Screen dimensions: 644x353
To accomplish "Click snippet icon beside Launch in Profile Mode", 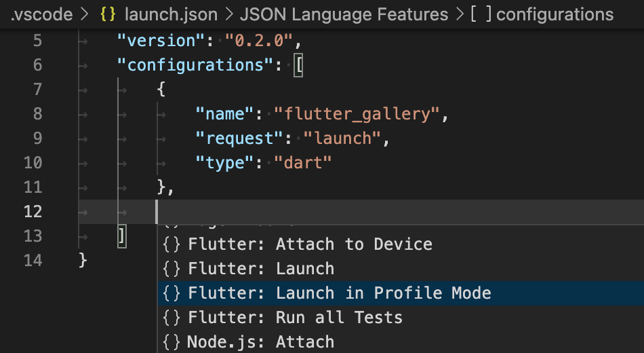I will point(172,293).
